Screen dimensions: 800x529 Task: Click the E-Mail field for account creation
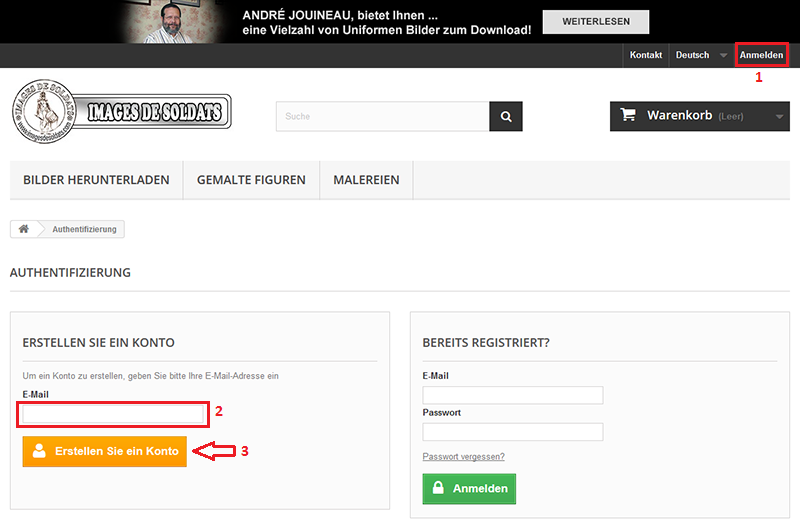[113, 414]
